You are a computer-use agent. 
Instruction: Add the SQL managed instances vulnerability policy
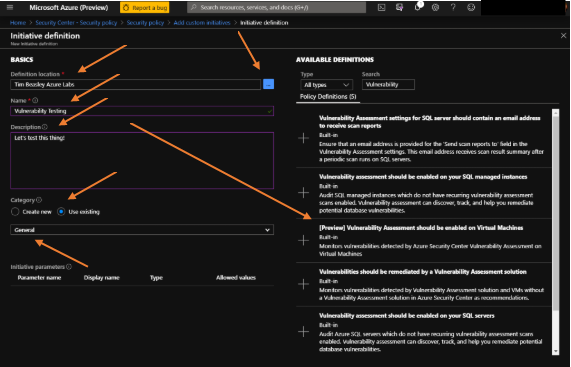click(303, 193)
